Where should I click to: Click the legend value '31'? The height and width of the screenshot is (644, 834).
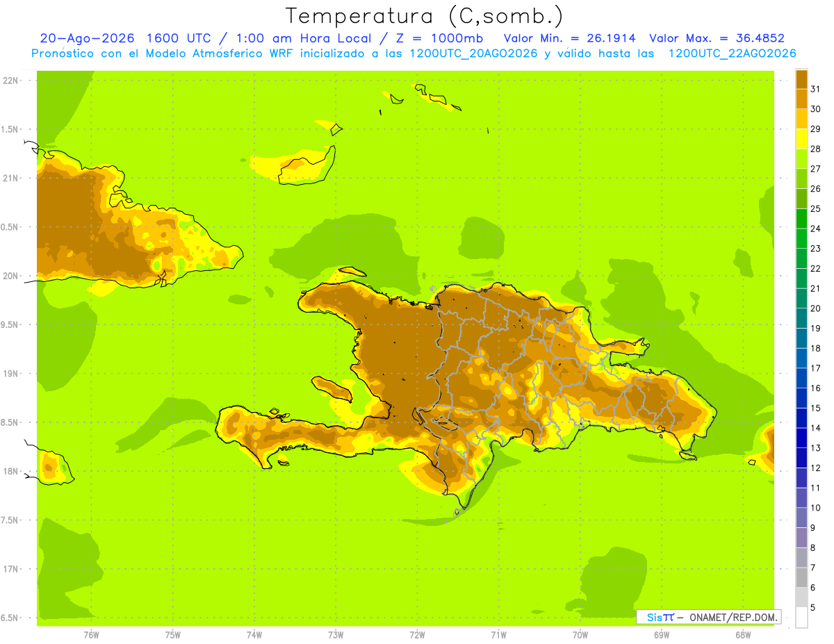(x=816, y=89)
